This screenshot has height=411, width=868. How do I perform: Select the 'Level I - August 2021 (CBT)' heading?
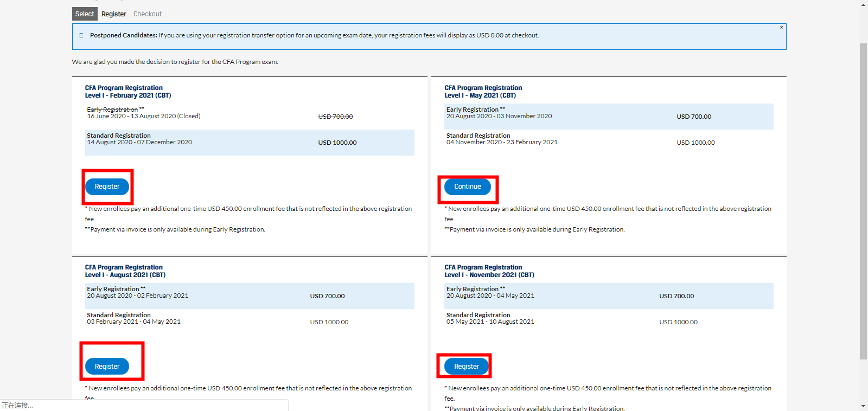(125, 275)
